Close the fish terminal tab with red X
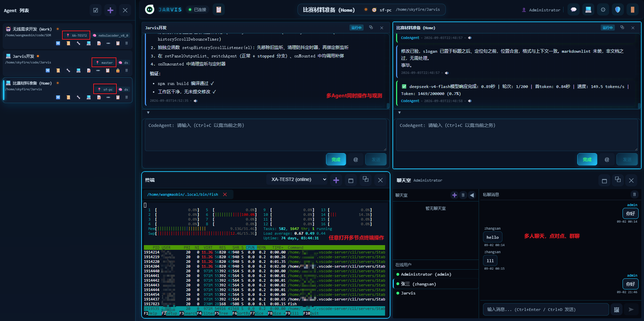 click(225, 194)
